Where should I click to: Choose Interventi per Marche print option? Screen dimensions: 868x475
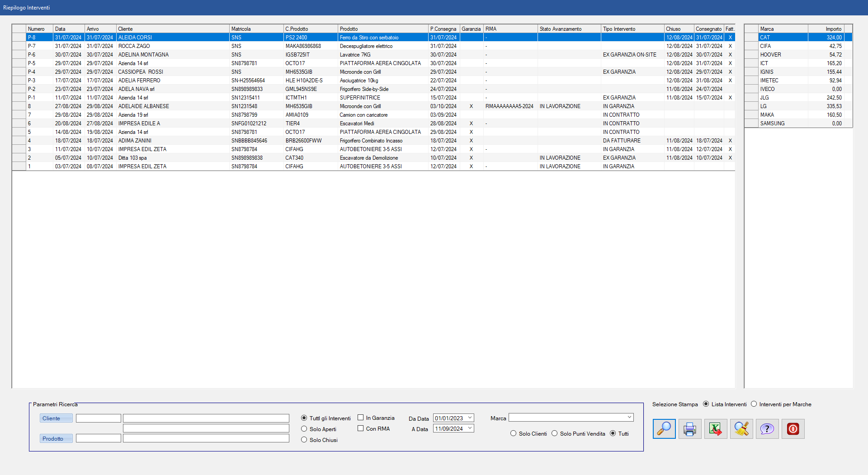coord(754,404)
